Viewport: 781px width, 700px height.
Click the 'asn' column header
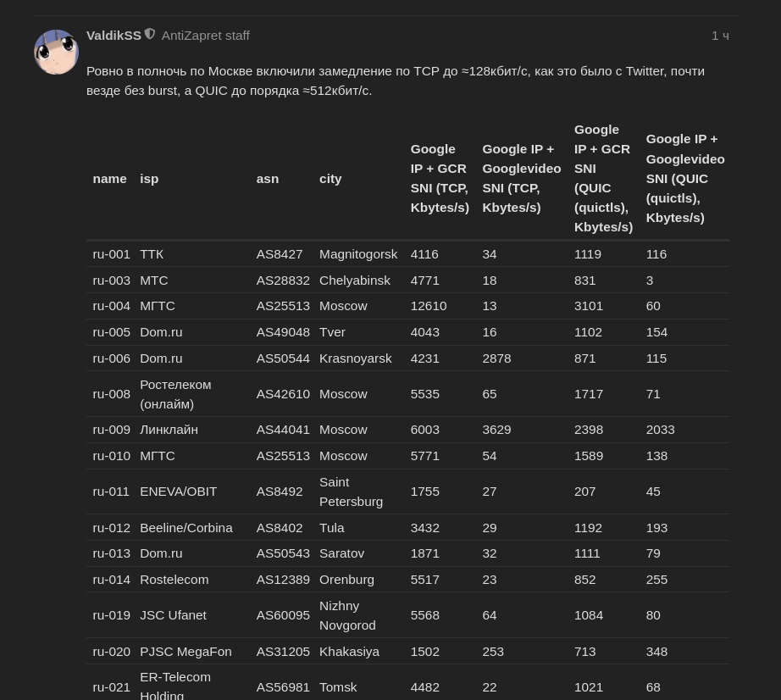coord(268,178)
